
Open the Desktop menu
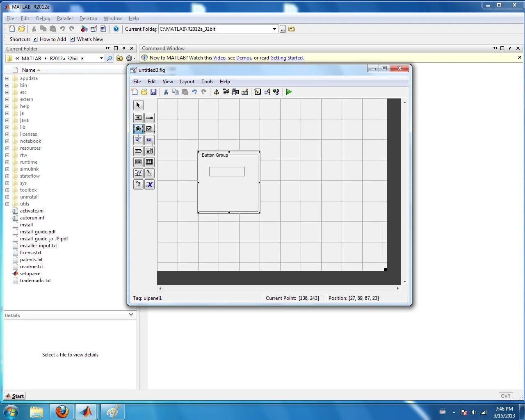coord(88,18)
